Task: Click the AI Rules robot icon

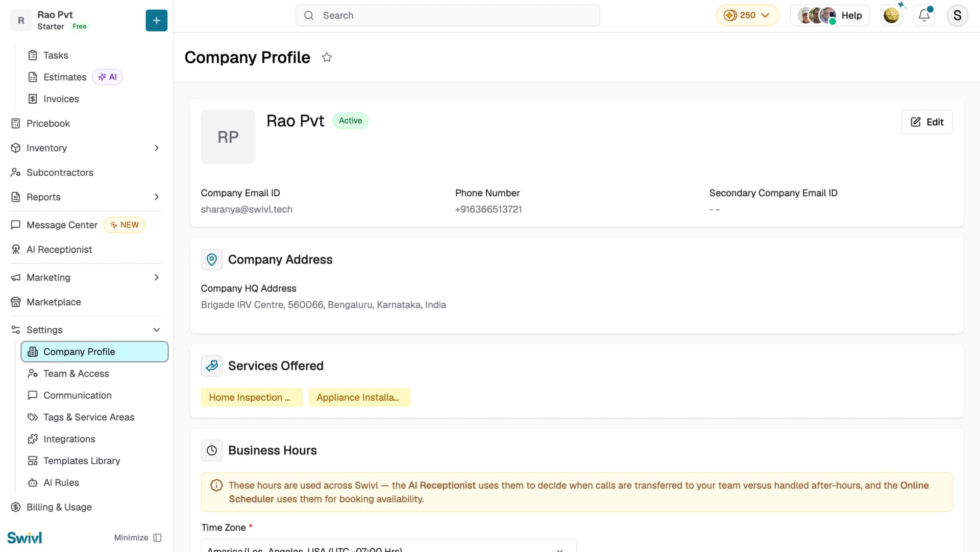Action: pyautogui.click(x=33, y=483)
